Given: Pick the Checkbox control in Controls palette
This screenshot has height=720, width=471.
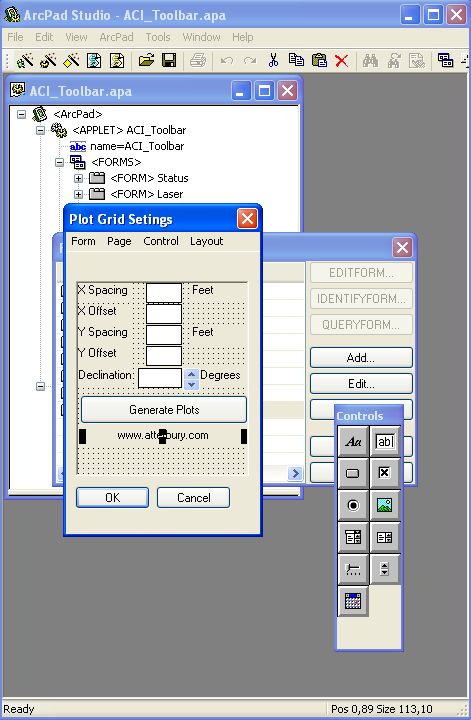Looking at the screenshot, I should (x=385, y=473).
